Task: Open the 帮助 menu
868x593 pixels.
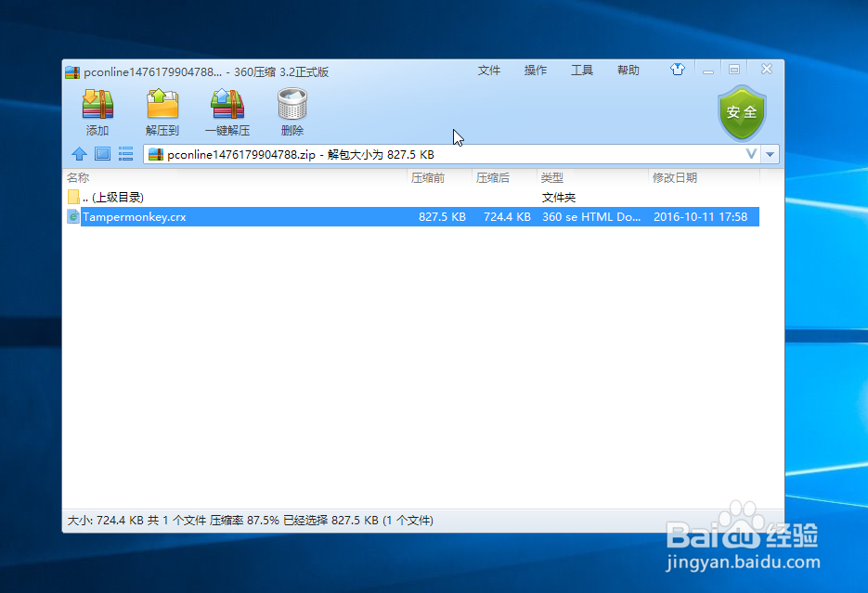Action: [x=628, y=71]
